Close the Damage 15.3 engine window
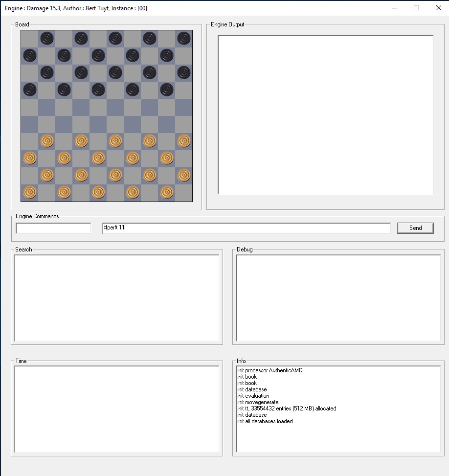The height and width of the screenshot is (476, 449). pos(438,8)
